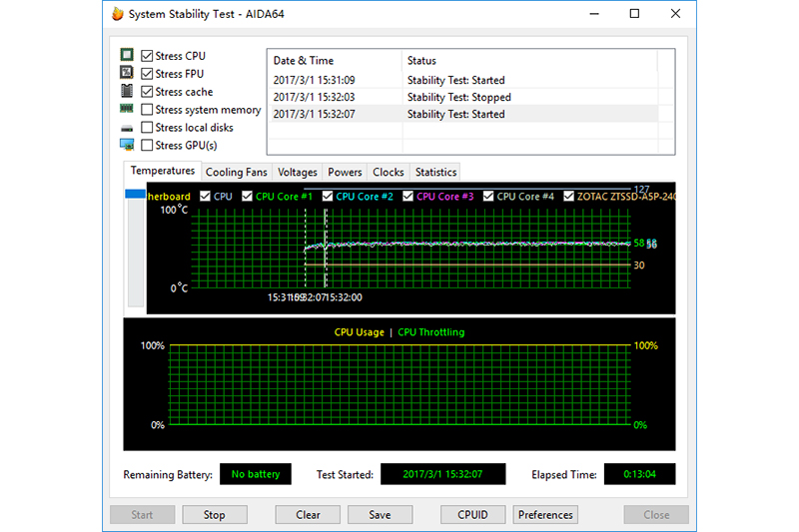
Task: Click the AIDA64 flame icon in title bar
Action: 118,14
